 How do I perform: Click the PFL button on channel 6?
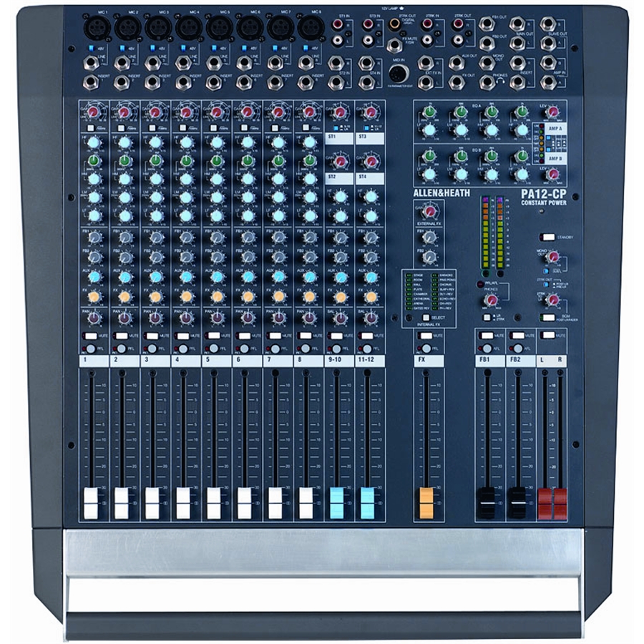click(x=245, y=348)
